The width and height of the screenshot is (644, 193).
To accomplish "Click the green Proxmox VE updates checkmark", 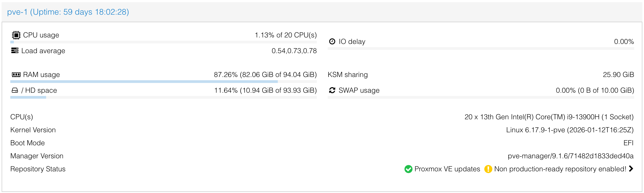I will click(408, 169).
